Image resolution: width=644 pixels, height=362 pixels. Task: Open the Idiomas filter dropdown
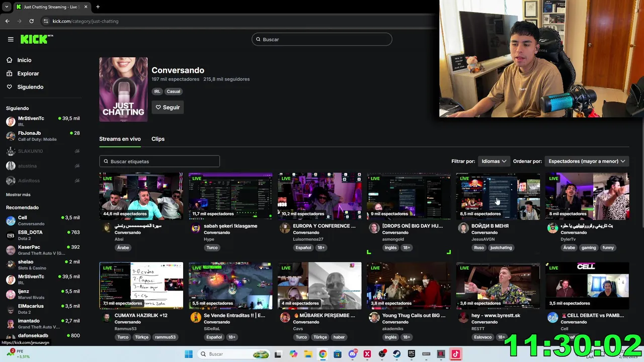click(x=494, y=161)
